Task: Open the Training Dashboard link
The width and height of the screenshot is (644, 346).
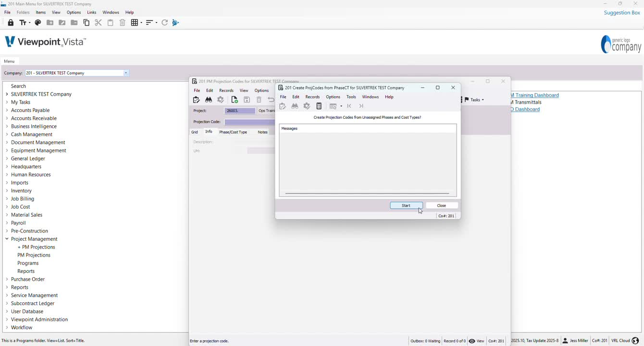Action: click(x=535, y=95)
